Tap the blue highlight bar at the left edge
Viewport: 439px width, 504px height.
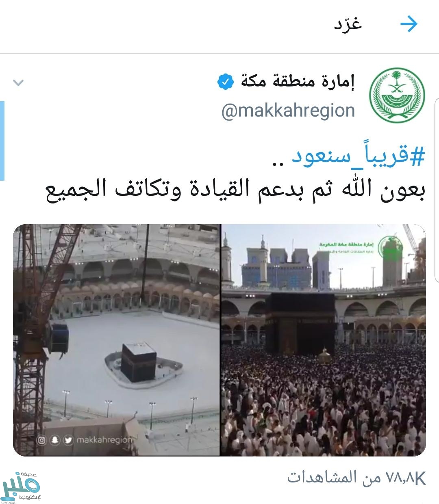coord(2,141)
